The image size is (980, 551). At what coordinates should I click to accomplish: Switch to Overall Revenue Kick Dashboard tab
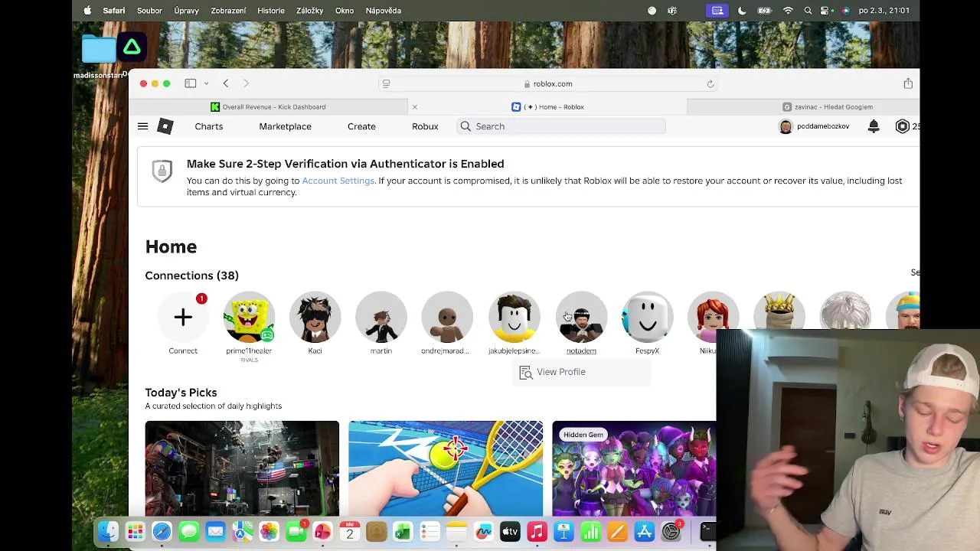(x=269, y=107)
